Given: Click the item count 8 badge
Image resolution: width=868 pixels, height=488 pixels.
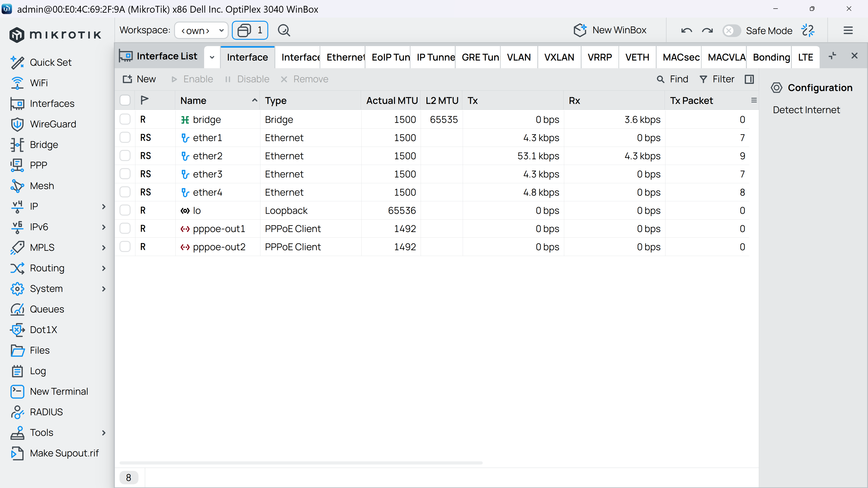Looking at the screenshot, I should click(128, 478).
